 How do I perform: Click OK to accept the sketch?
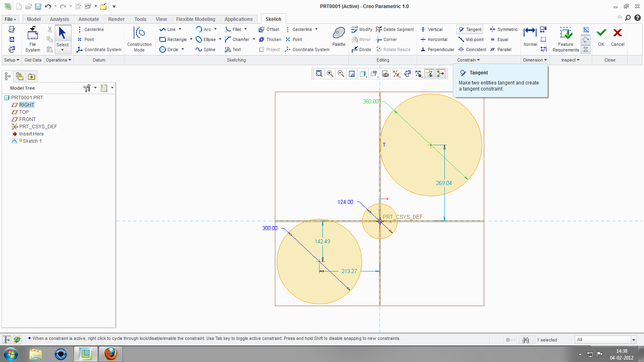pyautogui.click(x=601, y=37)
